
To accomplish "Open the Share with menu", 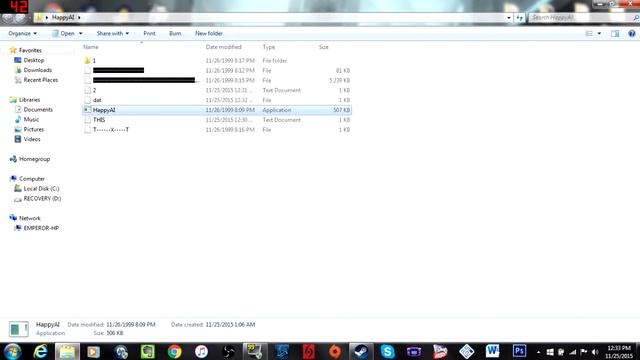I will pos(113,33).
